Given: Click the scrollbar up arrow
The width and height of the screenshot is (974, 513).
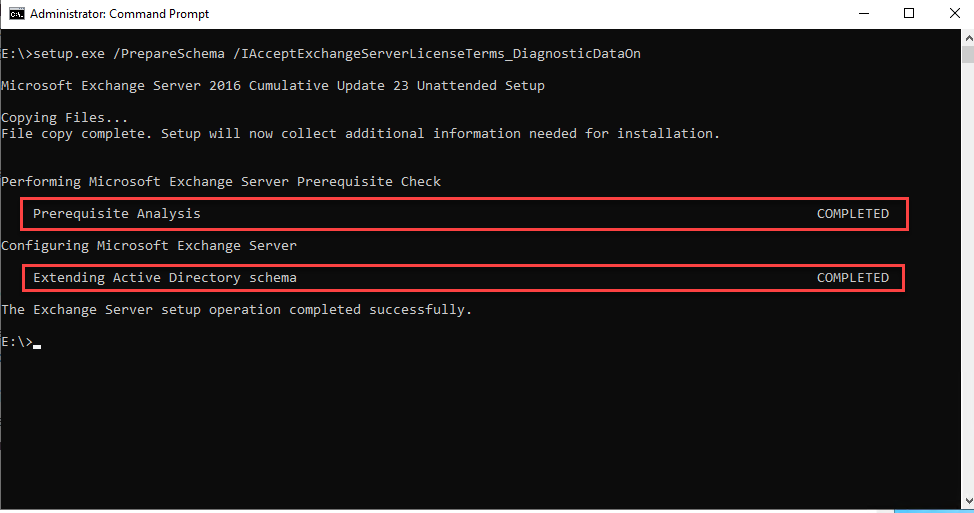Looking at the screenshot, I should 966,38.
